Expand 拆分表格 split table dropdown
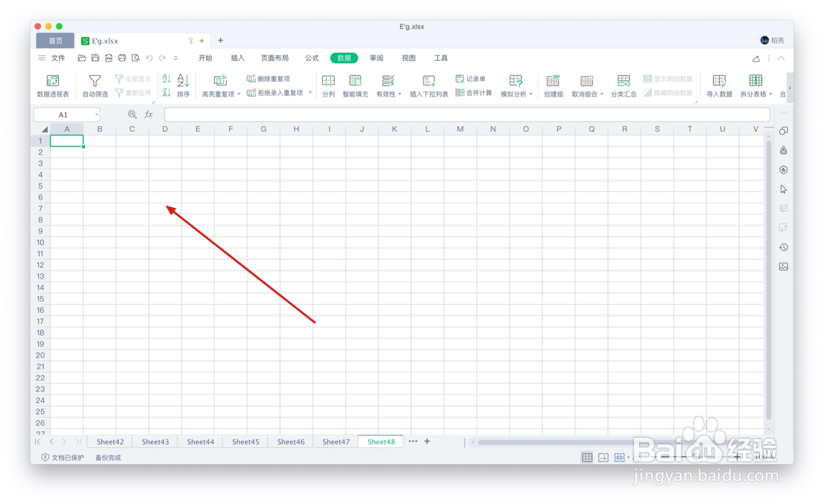Image resolution: width=824 pixels, height=504 pixels. (x=770, y=94)
